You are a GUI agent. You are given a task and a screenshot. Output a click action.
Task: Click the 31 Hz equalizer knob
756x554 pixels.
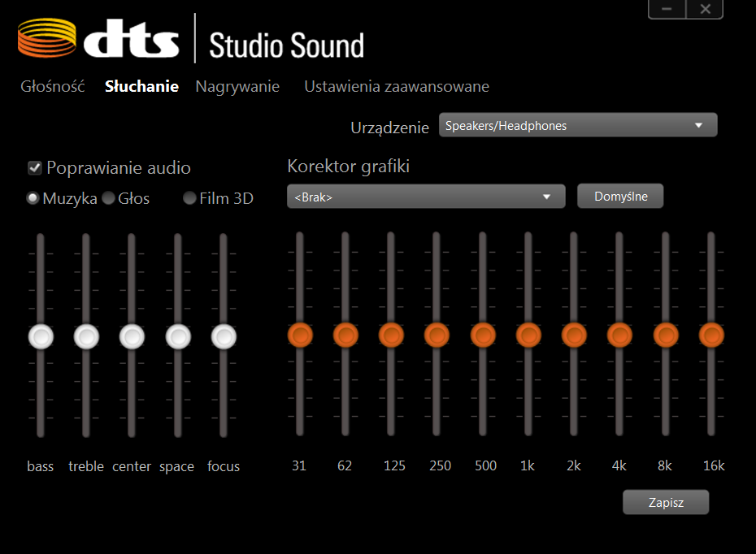(x=300, y=335)
